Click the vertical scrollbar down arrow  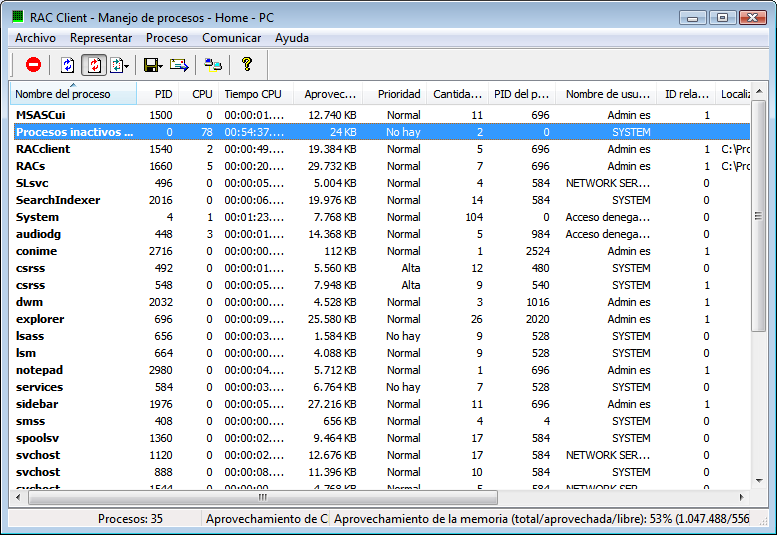click(x=758, y=481)
